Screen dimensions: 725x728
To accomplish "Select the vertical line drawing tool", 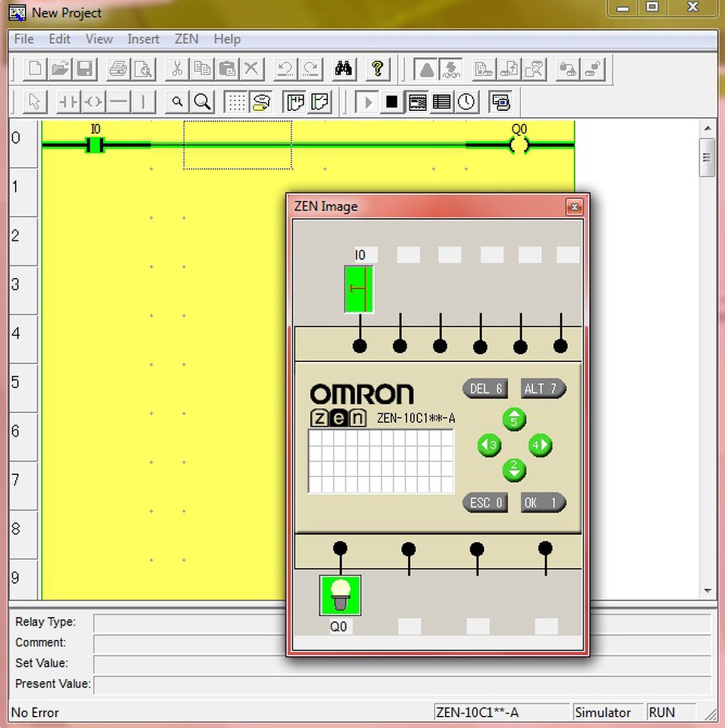I will (x=143, y=102).
